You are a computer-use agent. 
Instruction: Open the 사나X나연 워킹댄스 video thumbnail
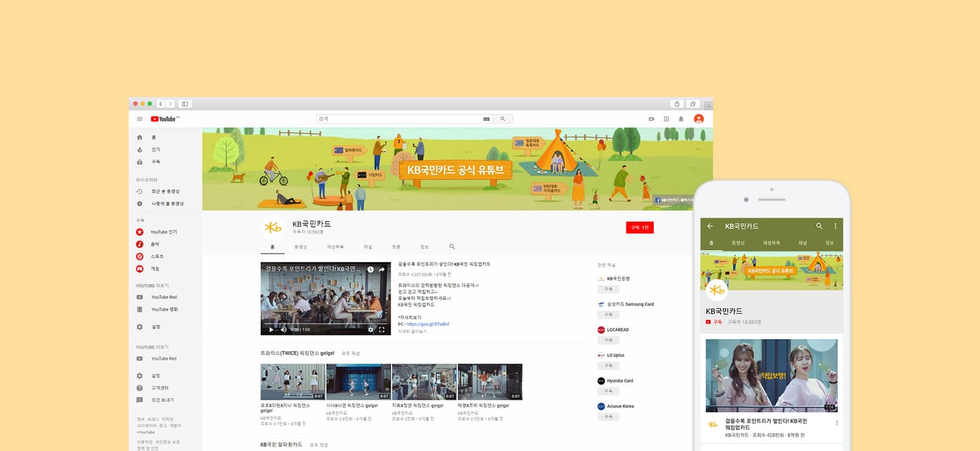pyautogui.click(x=358, y=382)
